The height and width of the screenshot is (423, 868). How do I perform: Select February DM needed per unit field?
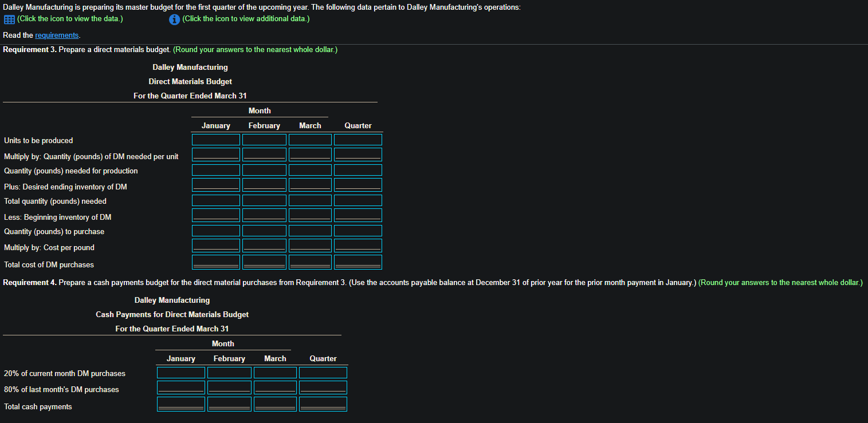(x=264, y=155)
